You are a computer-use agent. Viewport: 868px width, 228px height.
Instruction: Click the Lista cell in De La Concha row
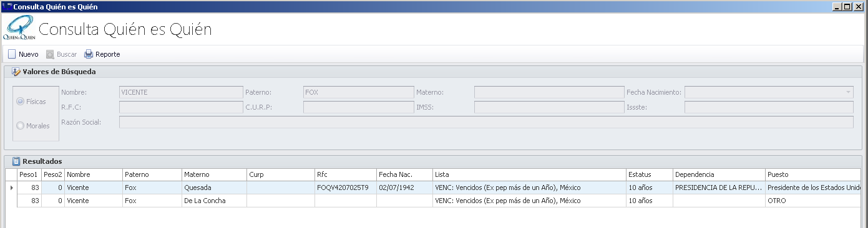click(x=529, y=201)
